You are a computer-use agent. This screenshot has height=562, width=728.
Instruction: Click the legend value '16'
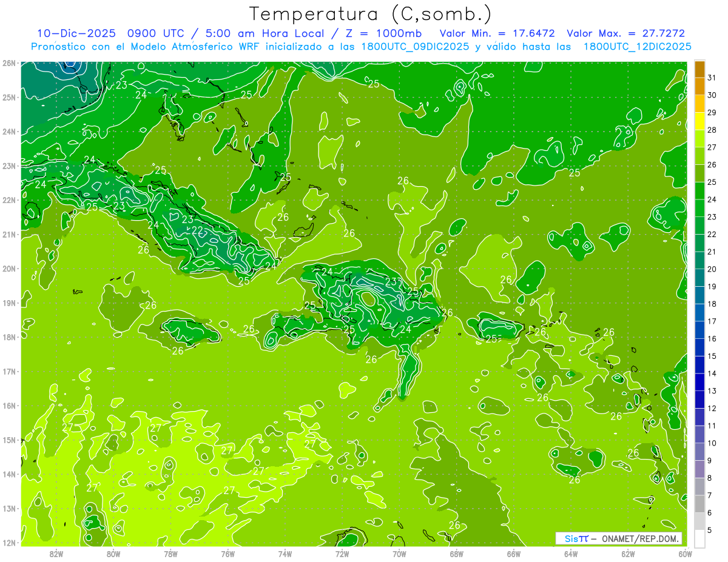(712, 339)
